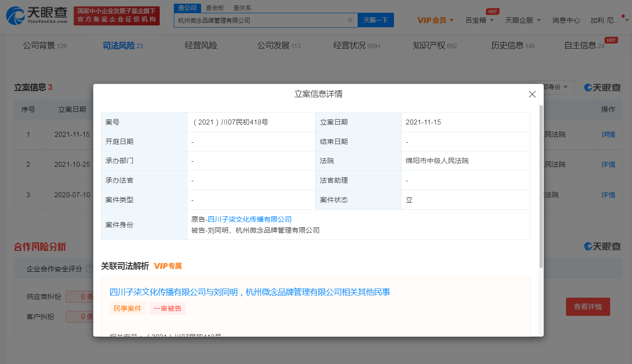Screen dimensions: 632x364
Task: Open 详情 for the 2021-11-15 case row
Action: click(608, 135)
